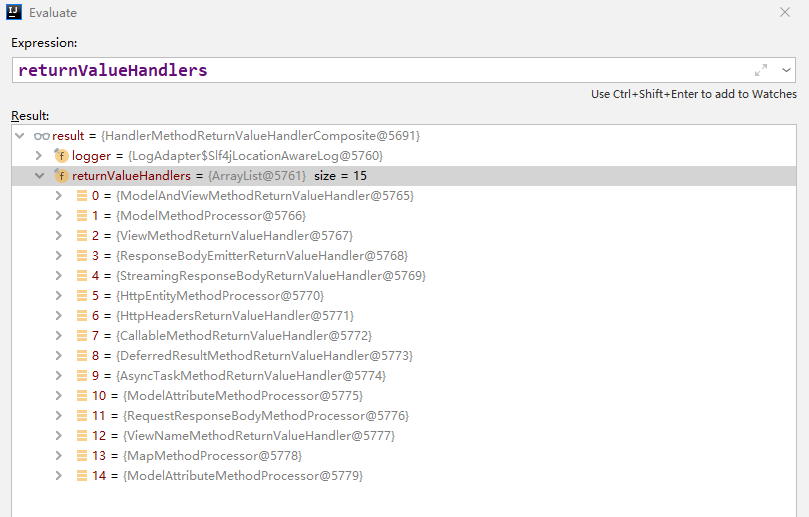Click the list element icon for index 6

click(82, 316)
